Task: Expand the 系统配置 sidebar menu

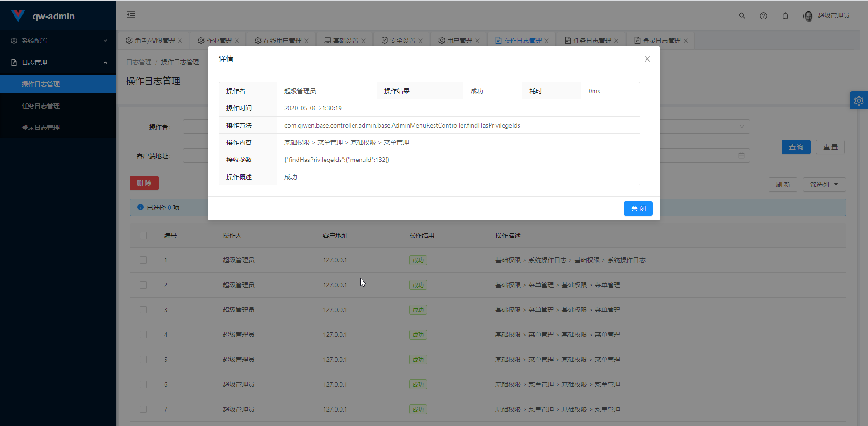Action: tap(58, 41)
